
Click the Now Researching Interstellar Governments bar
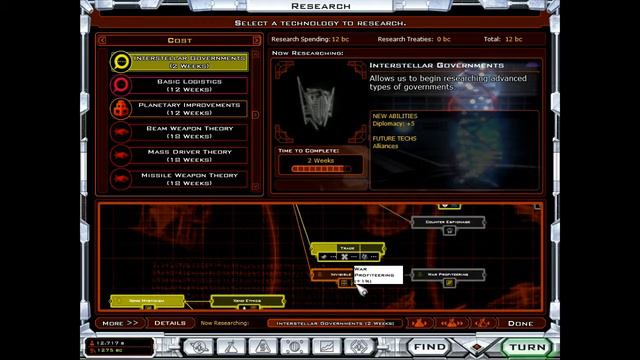[335, 323]
